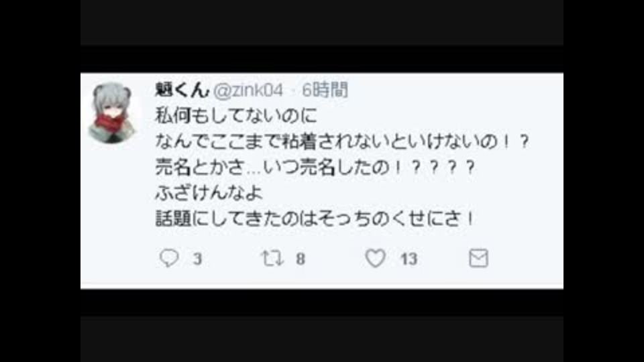Select the line starting 売名とかさ
The width and height of the screenshot is (644, 362).
click(315, 167)
